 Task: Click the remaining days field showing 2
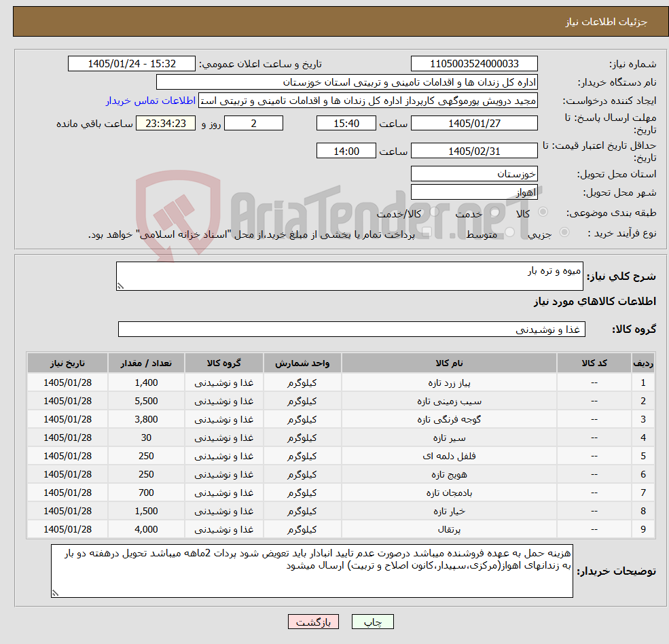coord(253,124)
